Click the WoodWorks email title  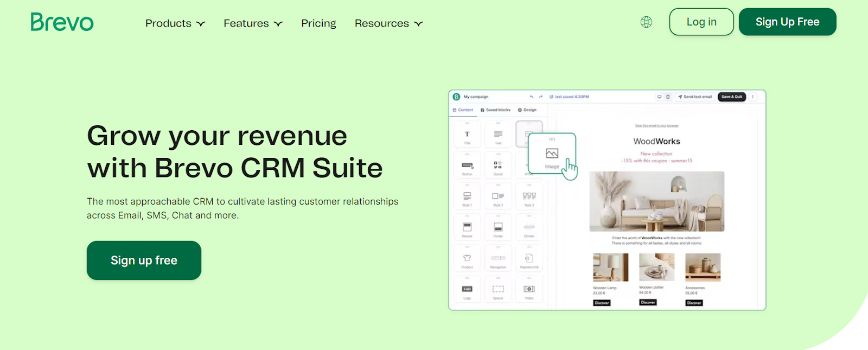click(x=657, y=141)
